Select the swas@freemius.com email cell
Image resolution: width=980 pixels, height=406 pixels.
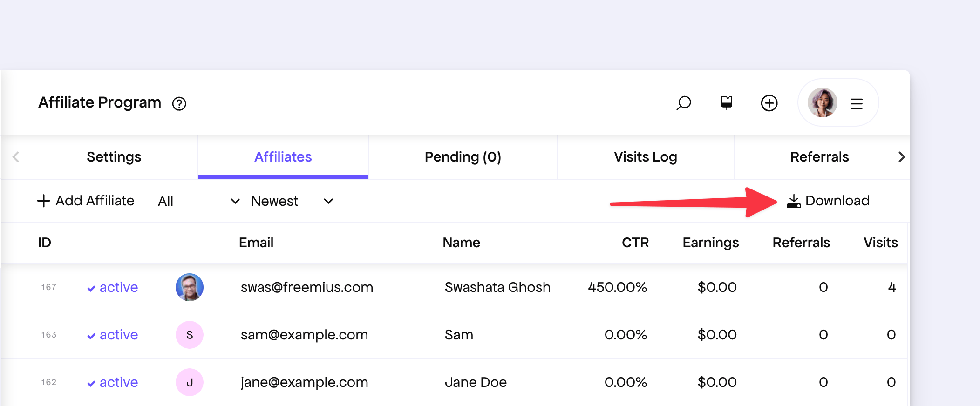tap(306, 287)
